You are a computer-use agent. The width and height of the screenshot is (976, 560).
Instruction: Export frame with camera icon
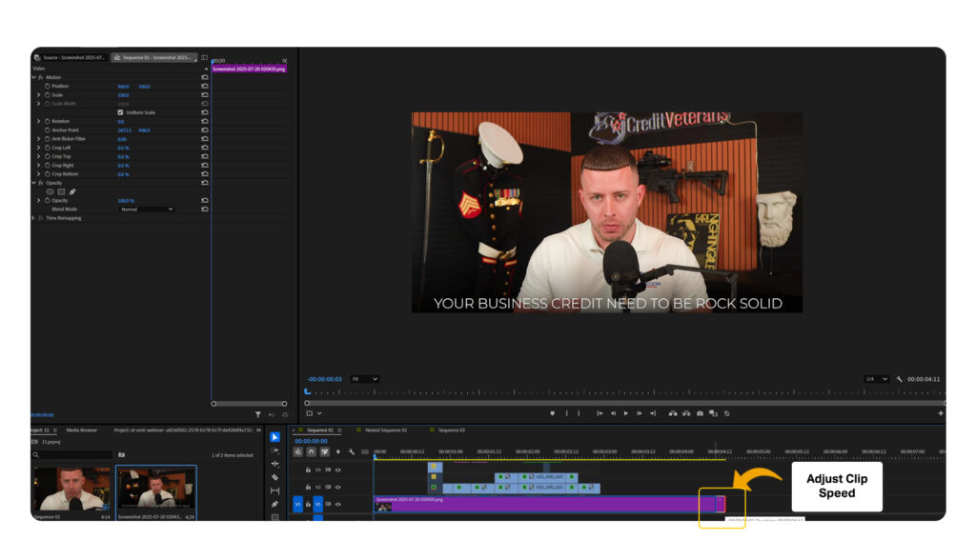[700, 413]
